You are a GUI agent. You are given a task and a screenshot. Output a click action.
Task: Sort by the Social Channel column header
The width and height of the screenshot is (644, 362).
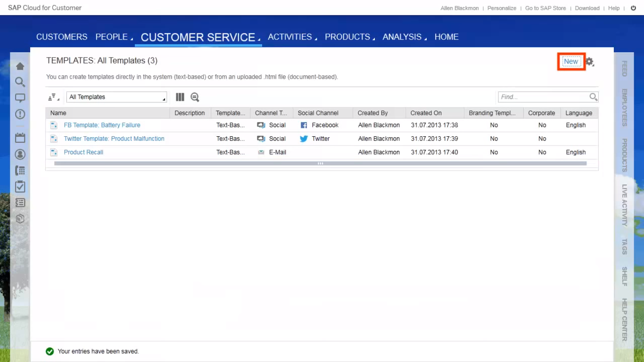coord(323,113)
